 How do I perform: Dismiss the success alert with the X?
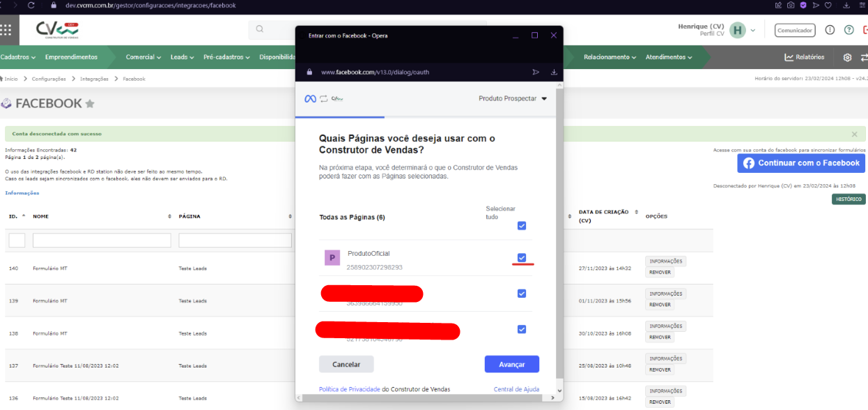point(855,134)
